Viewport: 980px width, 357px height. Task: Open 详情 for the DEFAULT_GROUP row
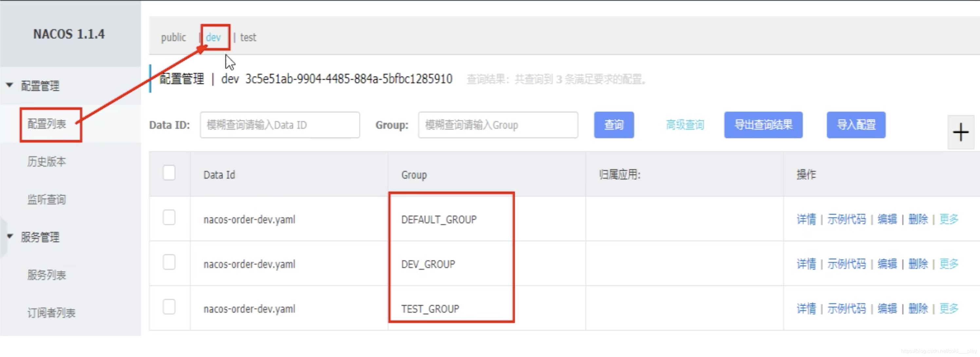[x=806, y=219]
